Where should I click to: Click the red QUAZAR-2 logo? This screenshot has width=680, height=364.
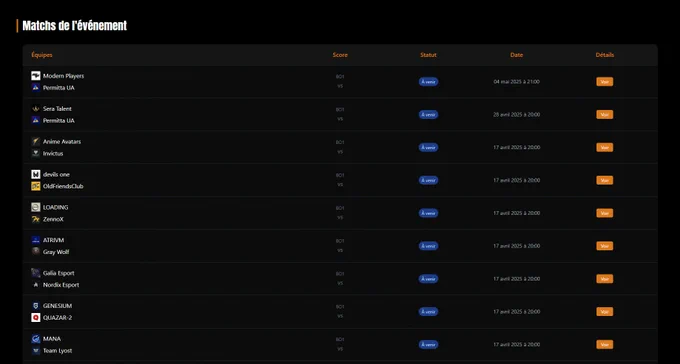(x=36, y=318)
